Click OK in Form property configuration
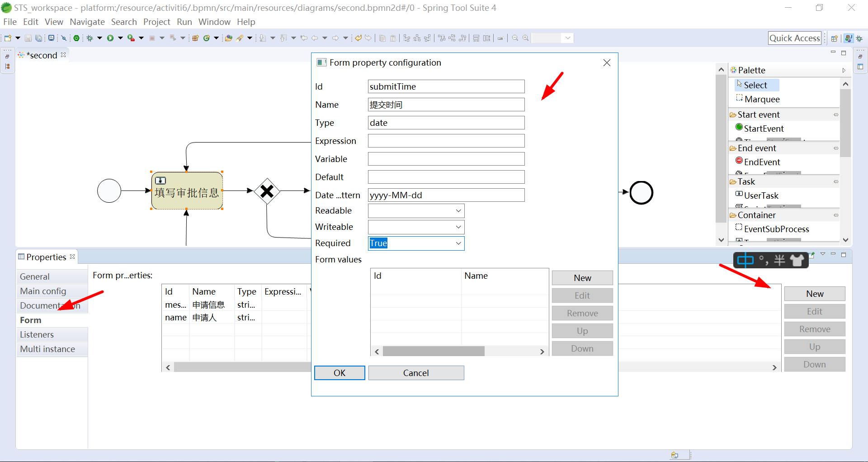 pyautogui.click(x=340, y=373)
